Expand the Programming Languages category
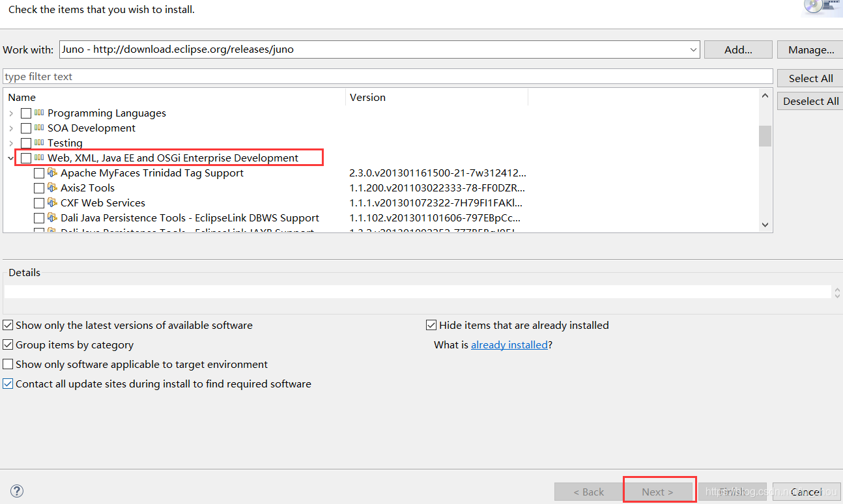This screenshot has width=843, height=504. tap(11, 113)
